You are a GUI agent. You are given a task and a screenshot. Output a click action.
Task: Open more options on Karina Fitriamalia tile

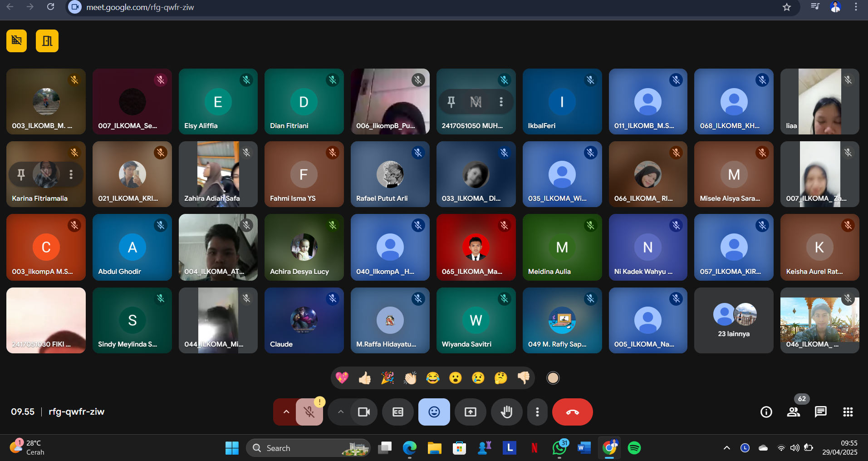click(x=71, y=174)
